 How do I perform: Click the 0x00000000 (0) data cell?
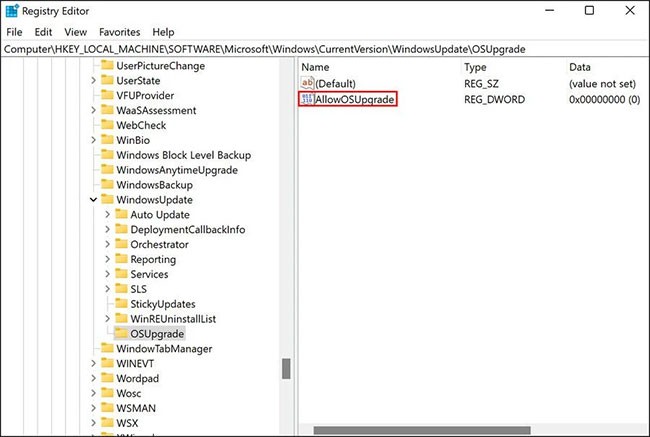coord(604,100)
